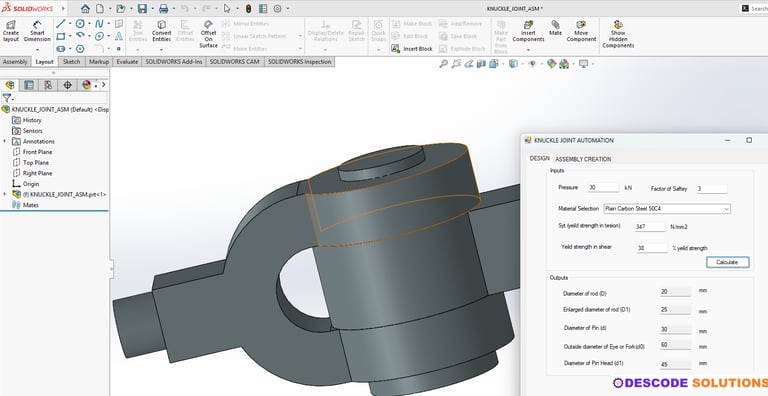Switch to ASSEMBLY CREATION tab

(583, 159)
